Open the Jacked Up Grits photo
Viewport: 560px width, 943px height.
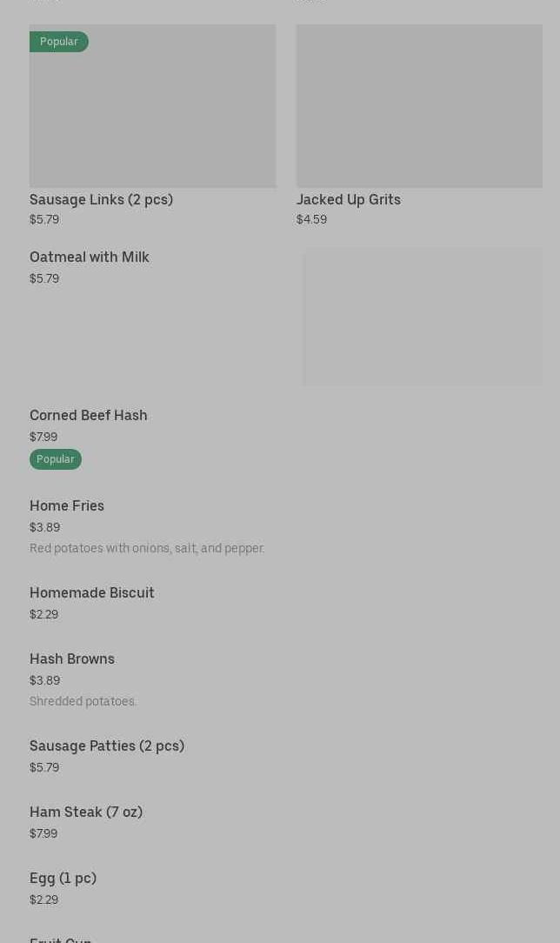tap(419, 106)
